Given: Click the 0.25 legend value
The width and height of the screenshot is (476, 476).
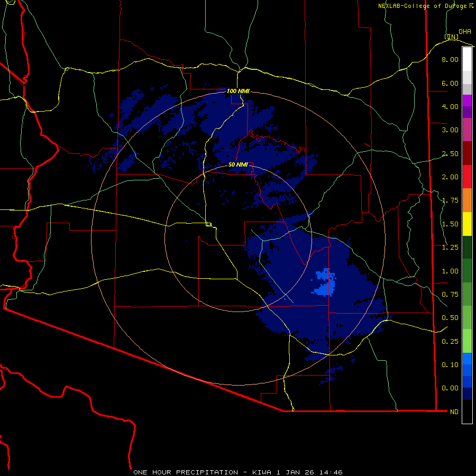Looking at the screenshot, I should click(x=450, y=342).
